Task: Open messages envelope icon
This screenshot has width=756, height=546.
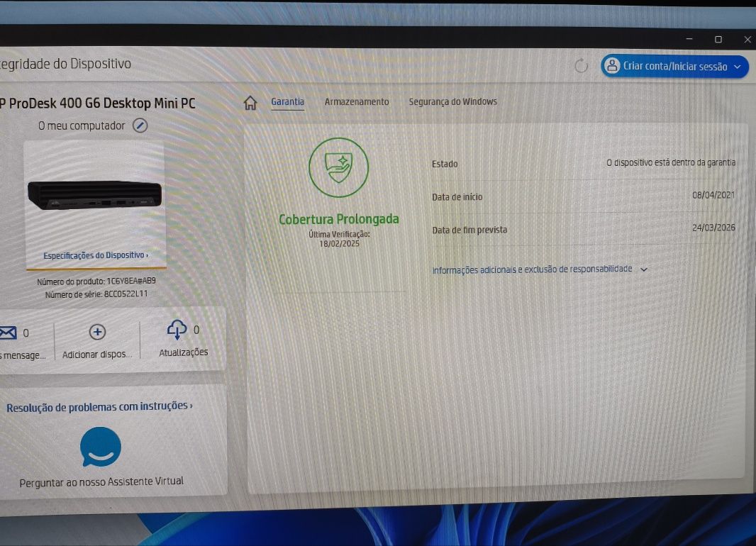Action: click(9, 333)
